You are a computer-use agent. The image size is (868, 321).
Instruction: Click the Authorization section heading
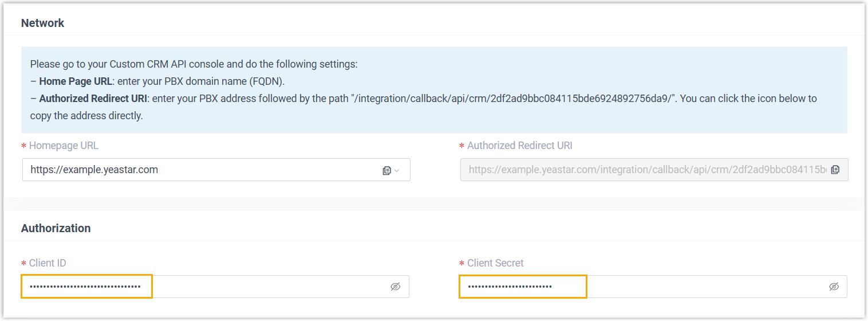(56, 228)
